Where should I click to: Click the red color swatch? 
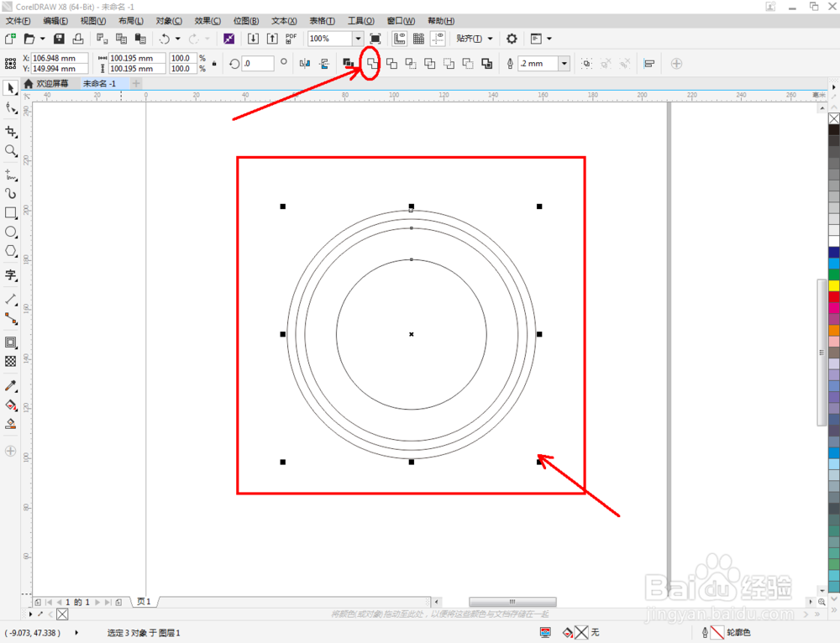coord(834,296)
